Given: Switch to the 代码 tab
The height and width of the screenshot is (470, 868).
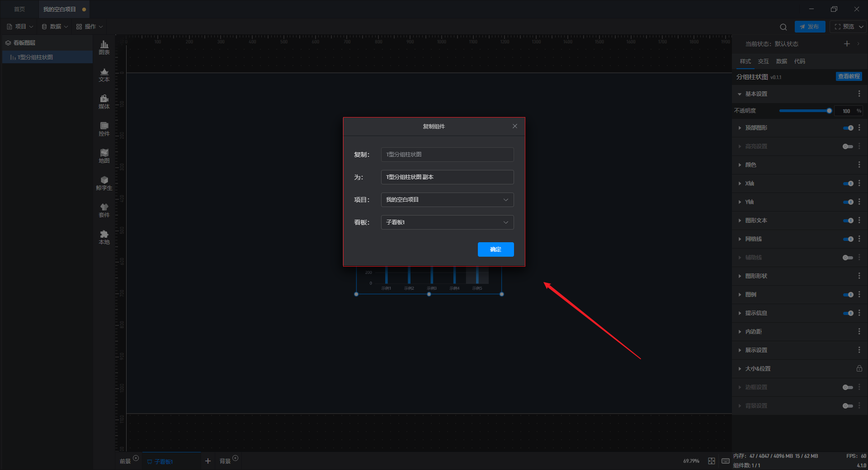Looking at the screenshot, I should 800,61.
